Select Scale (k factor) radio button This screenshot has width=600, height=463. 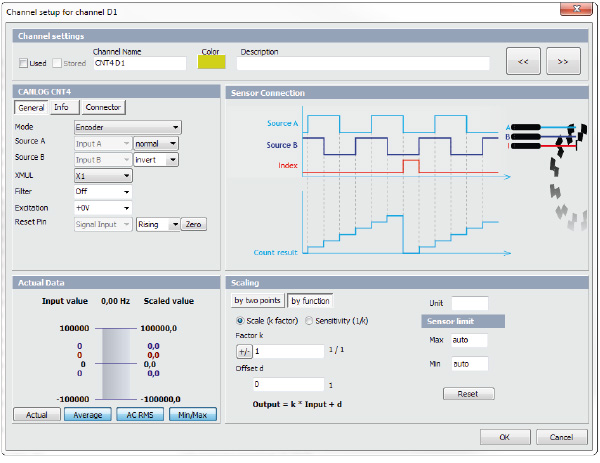pos(240,321)
